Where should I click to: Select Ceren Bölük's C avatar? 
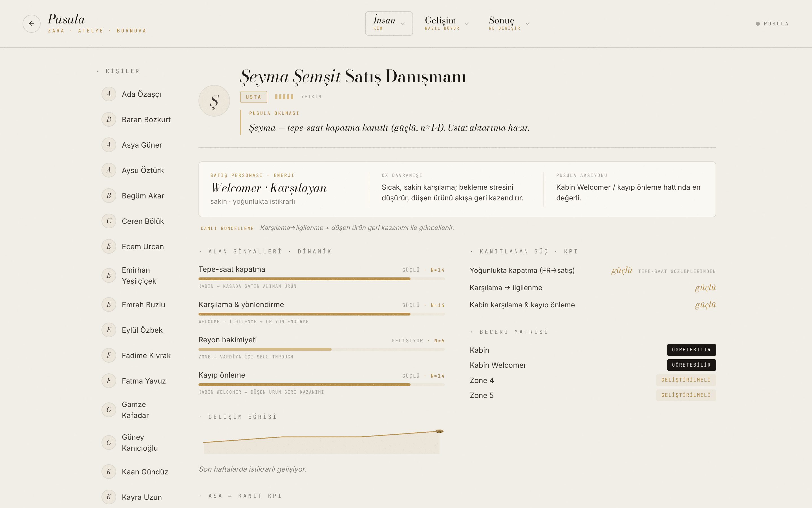(109, 221)
